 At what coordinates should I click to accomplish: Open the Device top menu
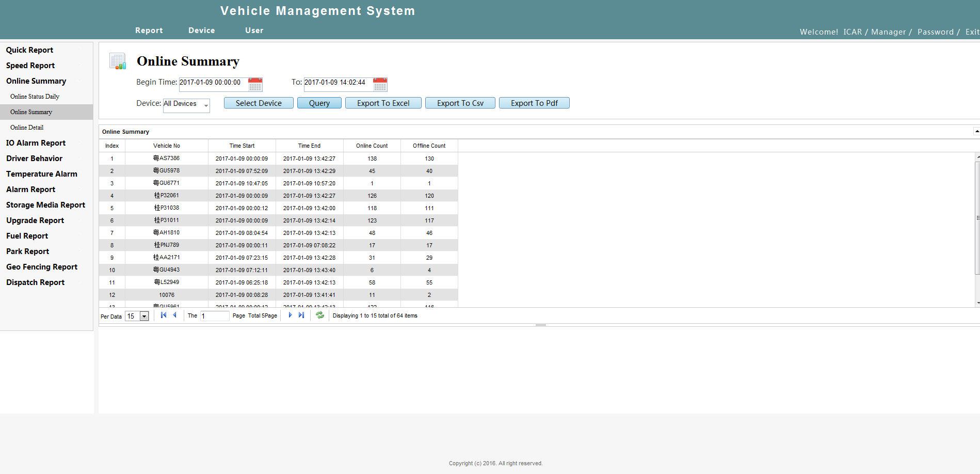(202, 30)
